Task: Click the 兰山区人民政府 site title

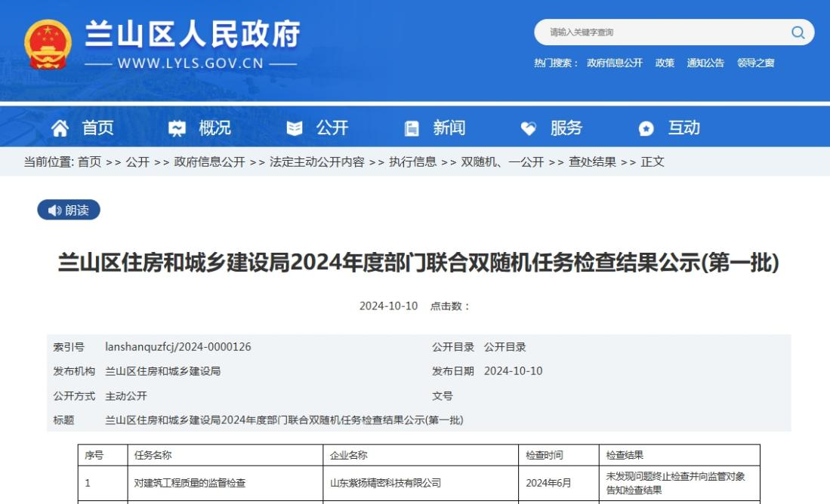Action: [193, 34]
